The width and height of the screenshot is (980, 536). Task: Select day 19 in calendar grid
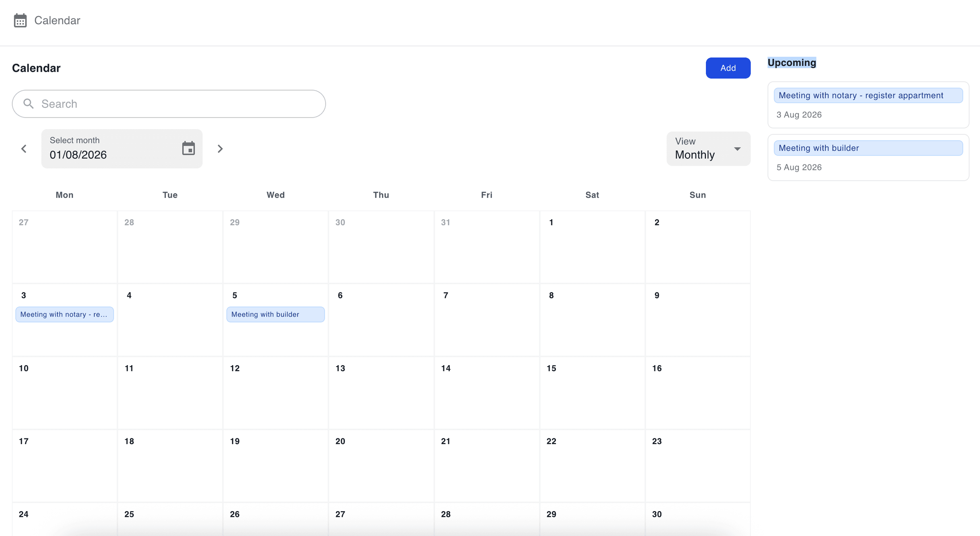[x=275, y=466]
